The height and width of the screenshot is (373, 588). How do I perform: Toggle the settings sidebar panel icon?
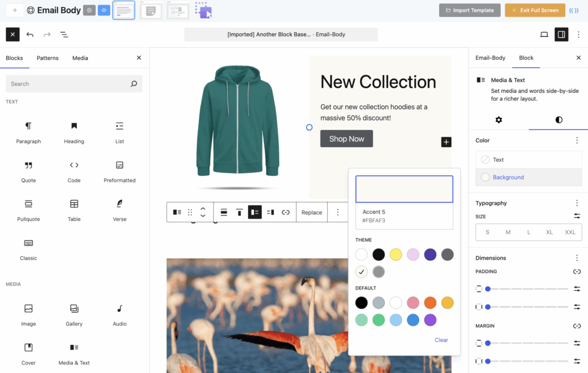tap(561, 34)
